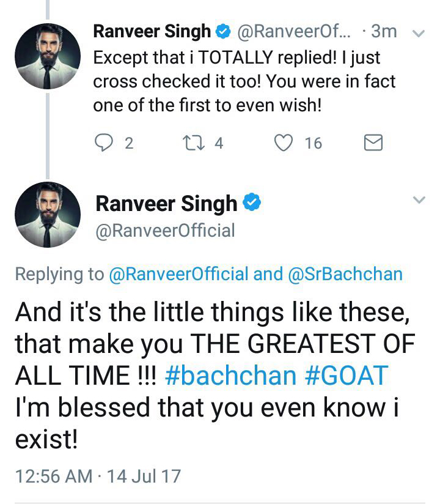This screenshot has height=504, width=440.
Task: Open @RanveerOfficial in the Replying to line
Action: [178, 274]
